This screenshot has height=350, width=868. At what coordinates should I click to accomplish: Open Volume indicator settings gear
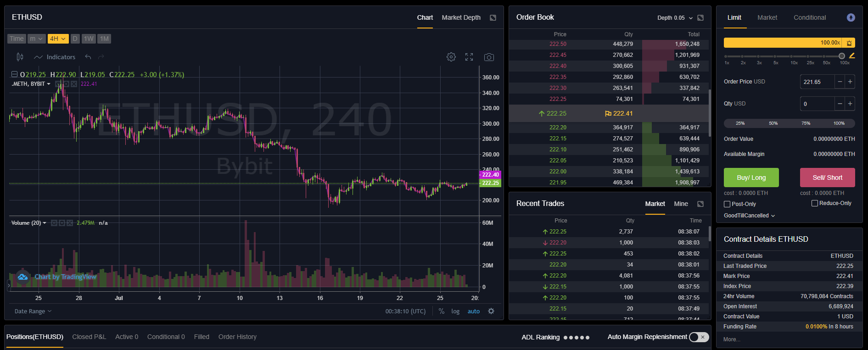click(x=62, y=223)
